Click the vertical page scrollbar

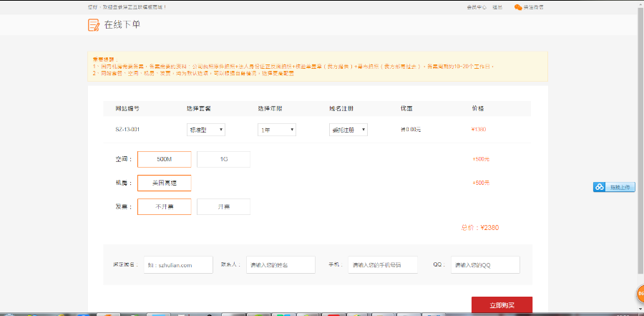point(640,140)
